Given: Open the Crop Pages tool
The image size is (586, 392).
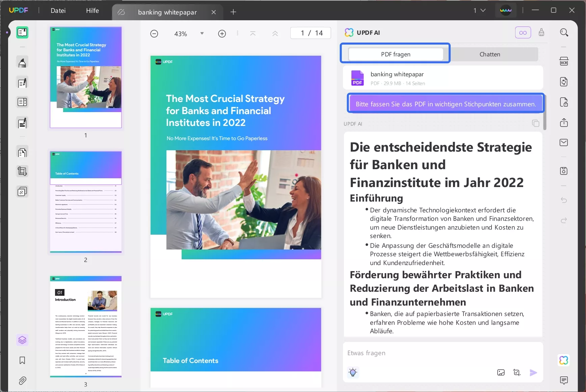Looking at the screenshot, I should pos(22,172).
